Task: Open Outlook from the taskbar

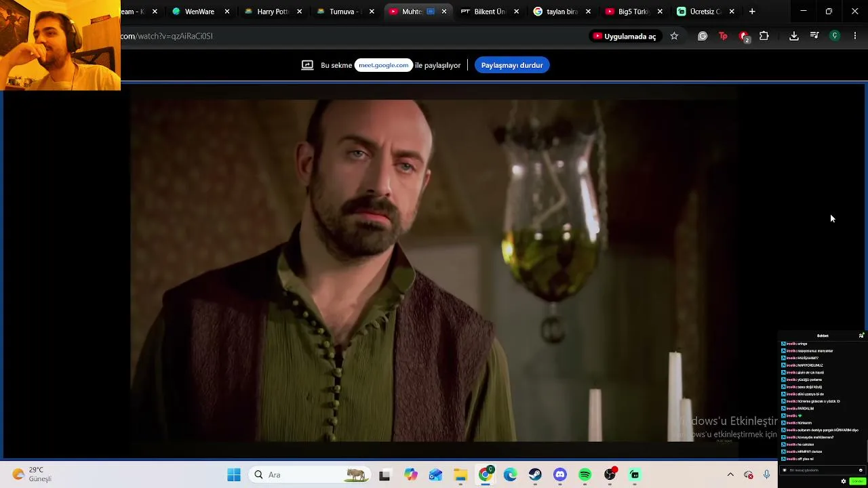Action: click(435, 475)
